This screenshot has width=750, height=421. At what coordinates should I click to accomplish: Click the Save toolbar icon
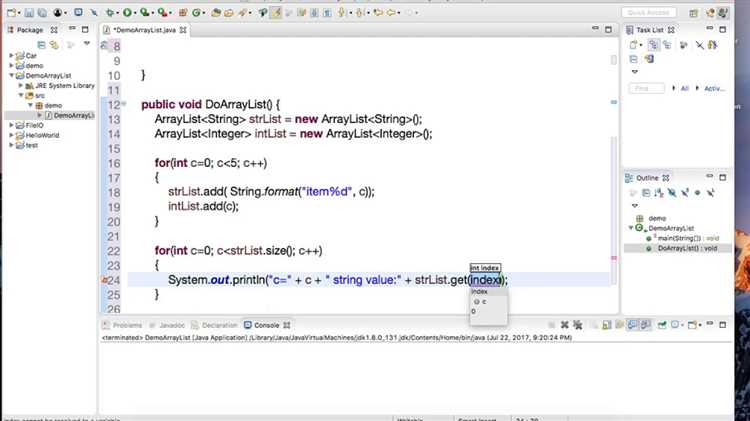pyautogui.click(x=29, y=13)
